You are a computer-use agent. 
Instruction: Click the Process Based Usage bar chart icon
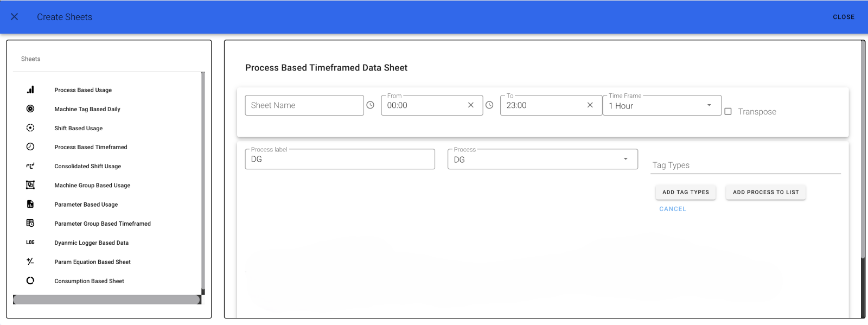30,90
